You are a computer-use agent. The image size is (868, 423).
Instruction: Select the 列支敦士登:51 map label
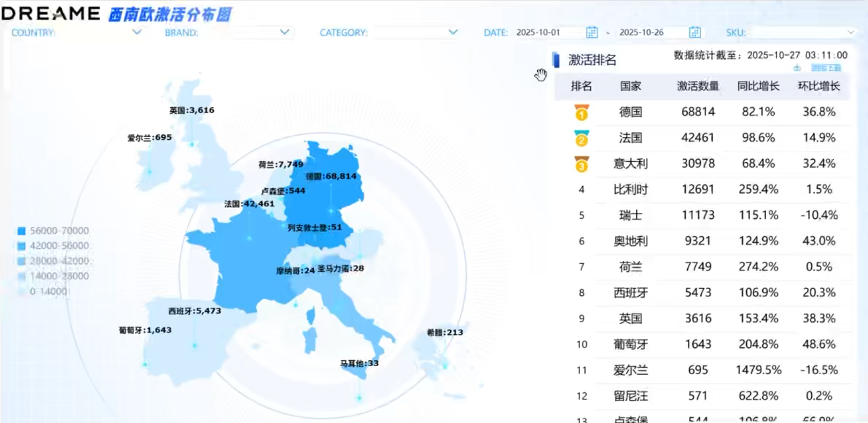click(x=315, y=227)
